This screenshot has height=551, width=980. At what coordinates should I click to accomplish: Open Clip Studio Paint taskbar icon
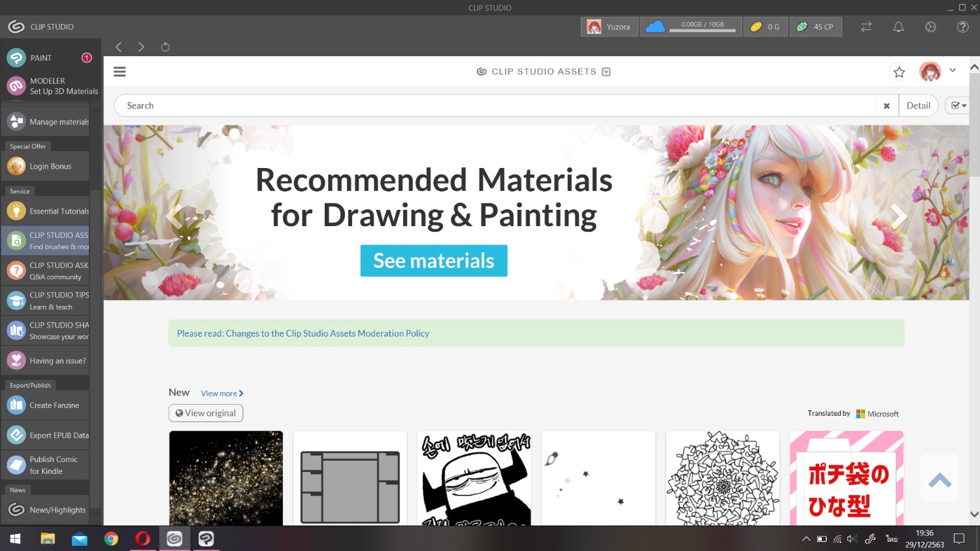coord(206,539)
